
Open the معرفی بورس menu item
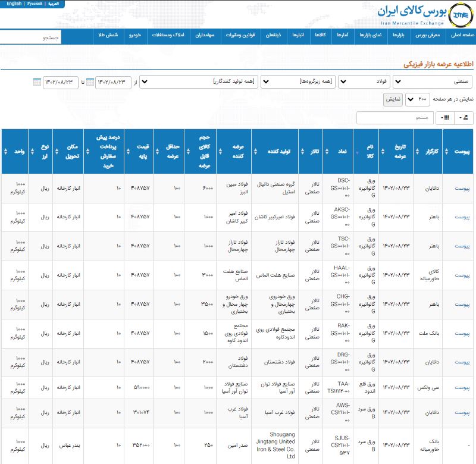click(x=427, y=35)
